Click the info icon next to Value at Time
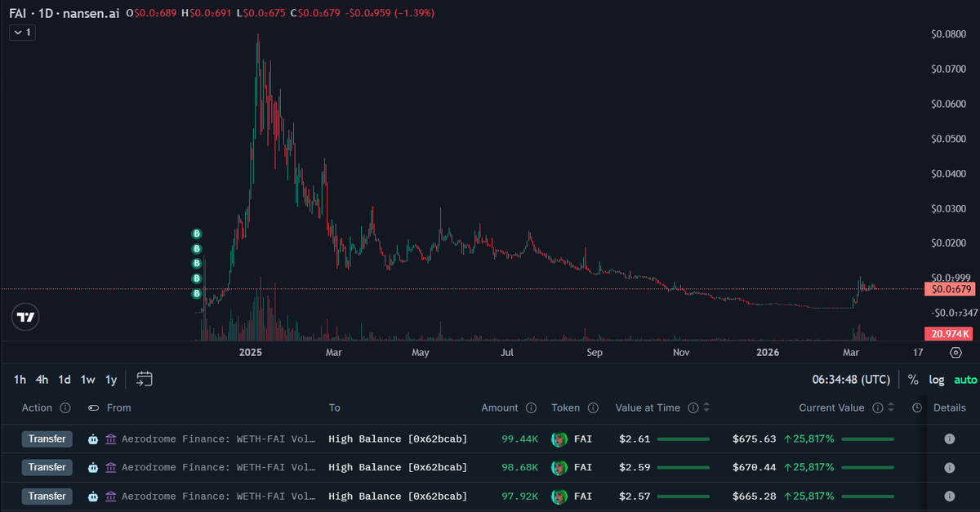The height and width of the screenshot is (512, 980). (x=693, y=407)
